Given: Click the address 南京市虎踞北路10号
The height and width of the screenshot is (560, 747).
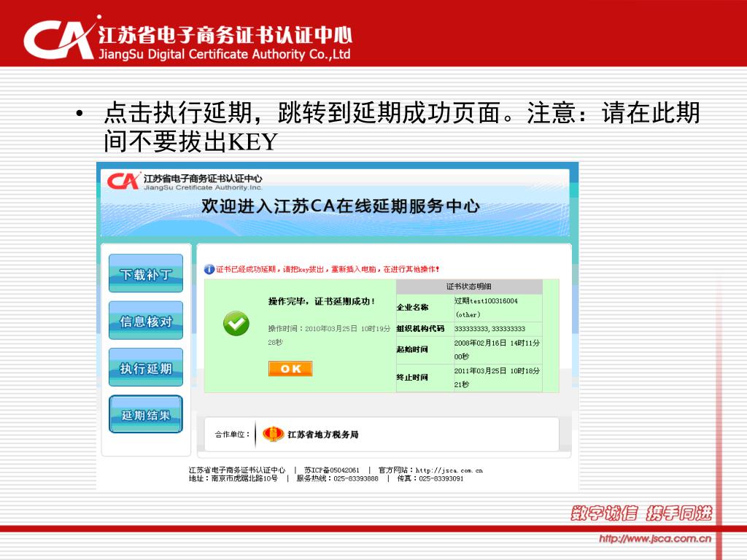Looking at the screenshot, I should pyautogui.click(x=244, y=478).
